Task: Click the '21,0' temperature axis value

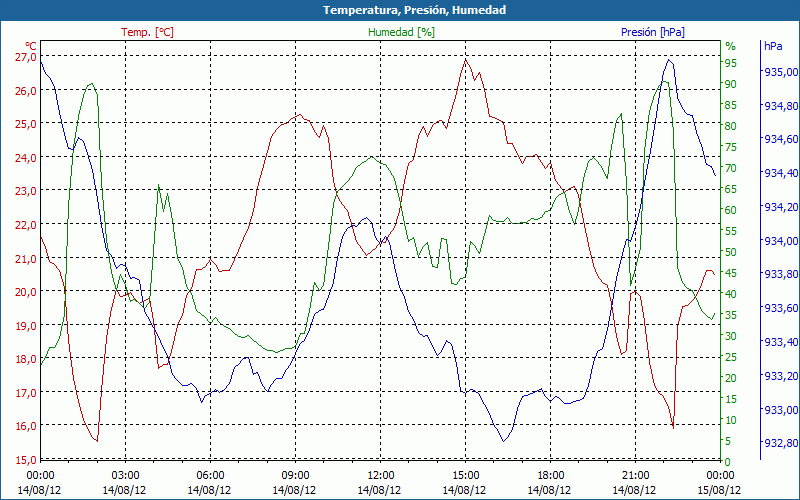Action: 27,259
